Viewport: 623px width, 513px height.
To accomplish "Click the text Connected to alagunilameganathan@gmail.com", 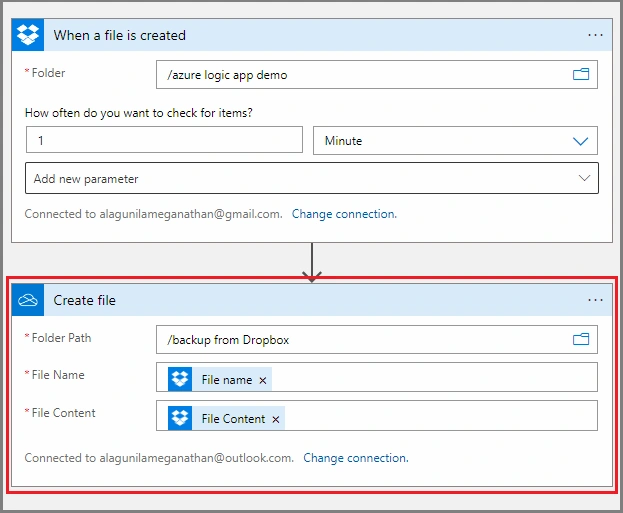I will [x=153, y=214].
